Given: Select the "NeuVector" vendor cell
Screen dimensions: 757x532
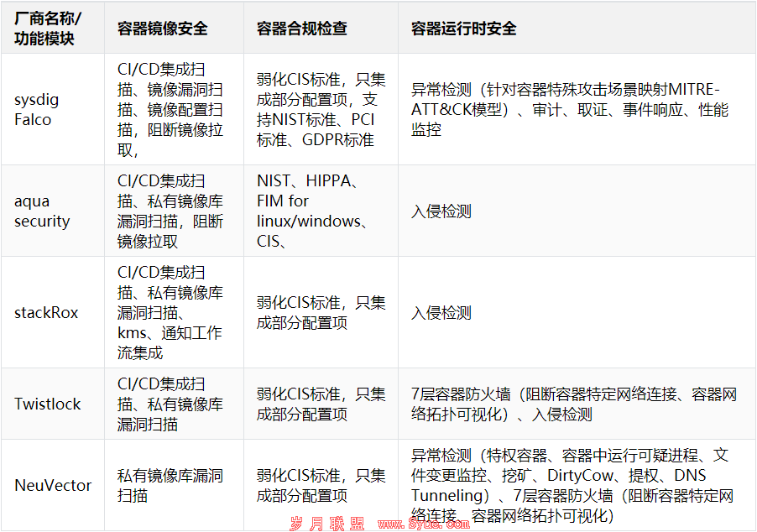Looking at the screenshot, I should click(53, 485).
